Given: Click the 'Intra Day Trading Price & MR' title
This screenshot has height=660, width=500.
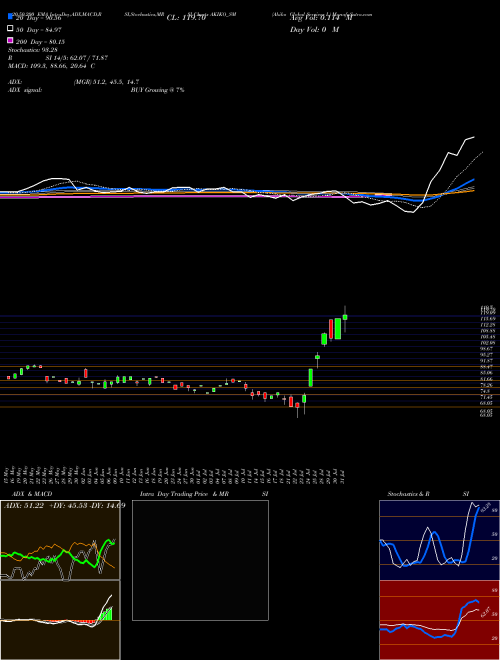Looking at the screenshot, I should click(x=184, y=494).
